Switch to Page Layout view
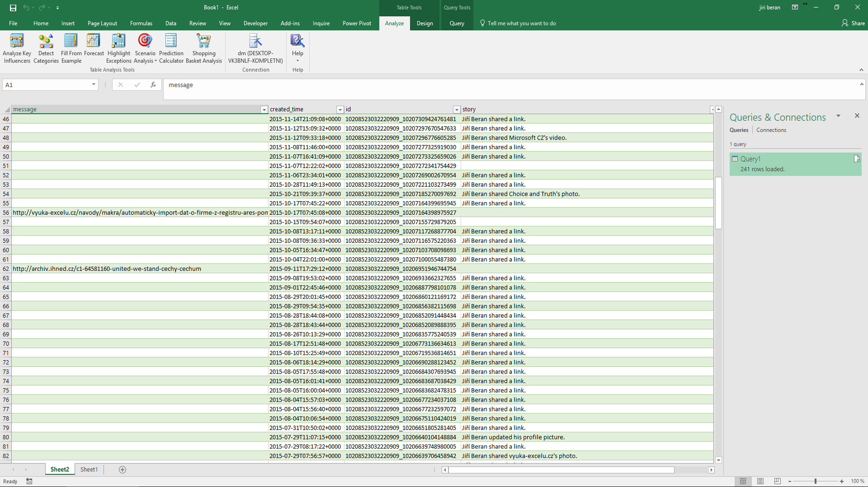This screenshot has width=868, height=487. pos(760,481)
